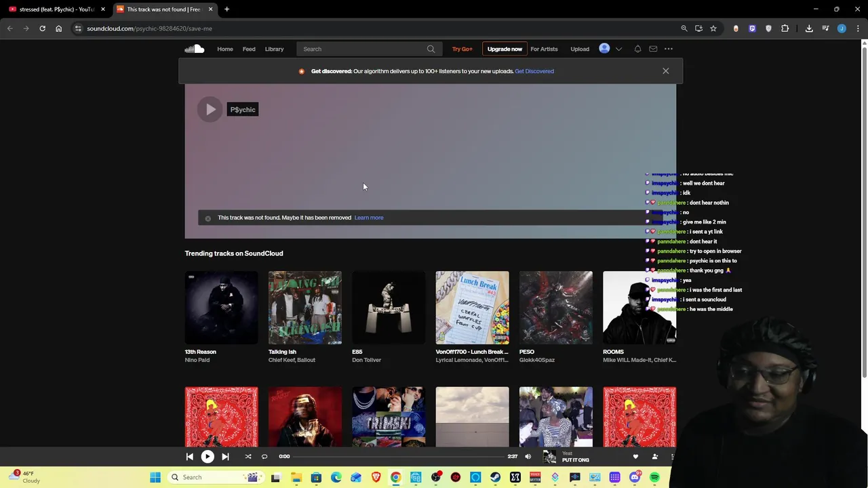Switch to the stressed (feat. P$ychic) YouTube tab

click(x=57, y=9)
